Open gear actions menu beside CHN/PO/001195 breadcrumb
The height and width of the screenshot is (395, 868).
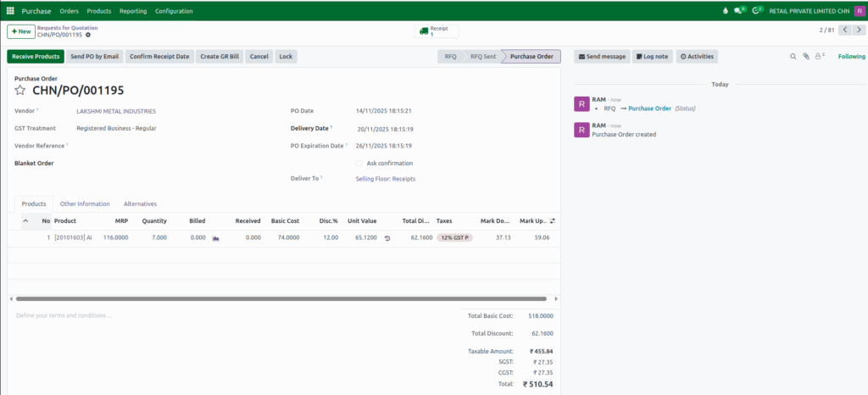88,35
